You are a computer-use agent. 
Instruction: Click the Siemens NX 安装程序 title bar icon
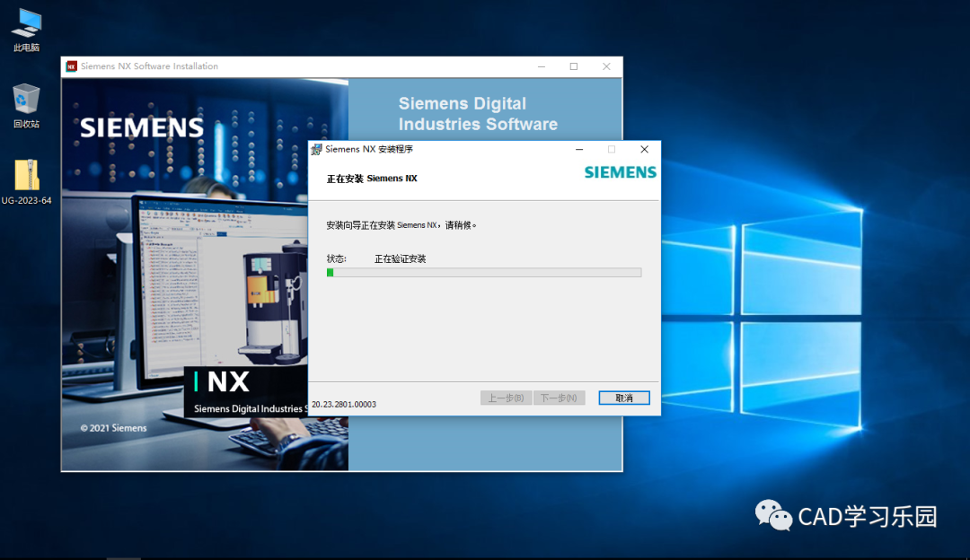317,150
